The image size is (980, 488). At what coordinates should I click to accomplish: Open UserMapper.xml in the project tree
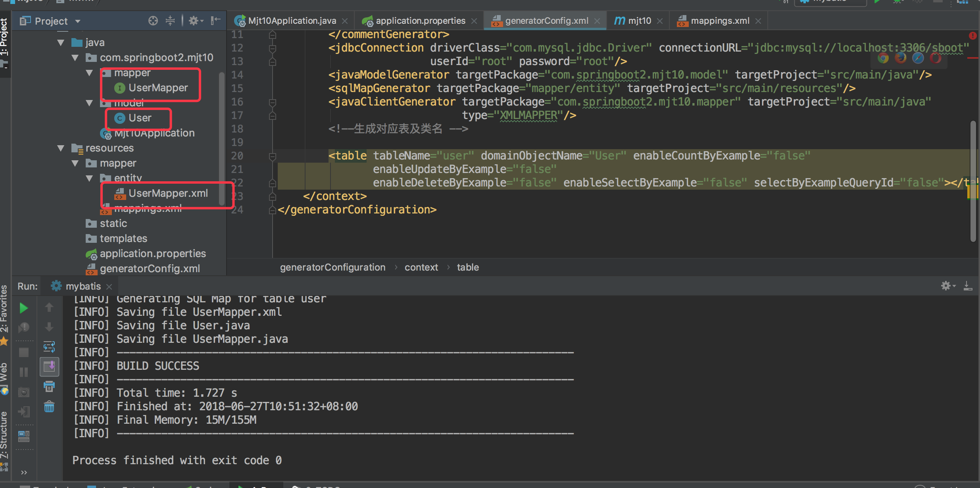[168, 193]
